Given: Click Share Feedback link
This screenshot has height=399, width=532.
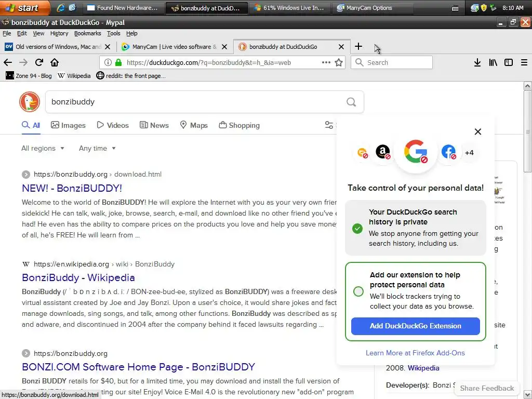Looking at the screenshot, I should click(x=487, y=388).
